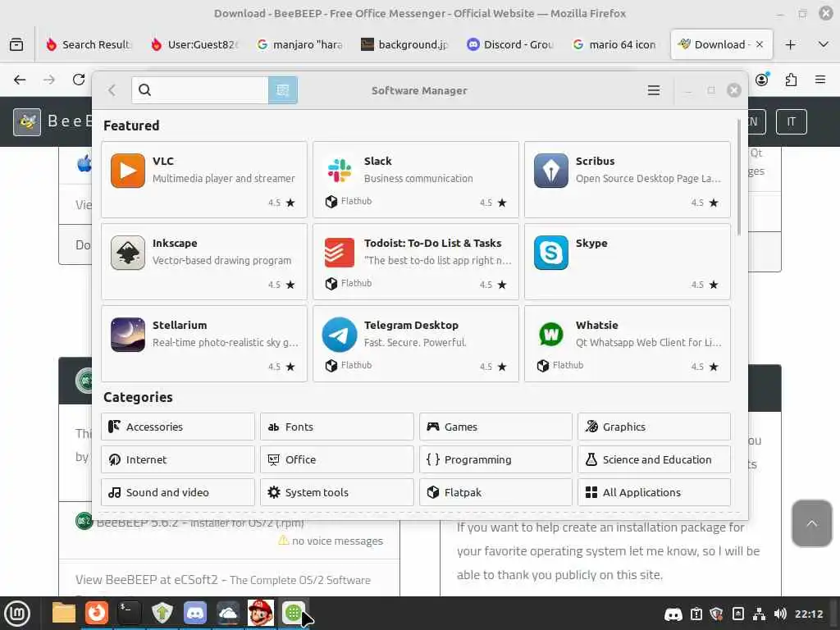Open the Slack app icon
840x630 pixels.
339,171
